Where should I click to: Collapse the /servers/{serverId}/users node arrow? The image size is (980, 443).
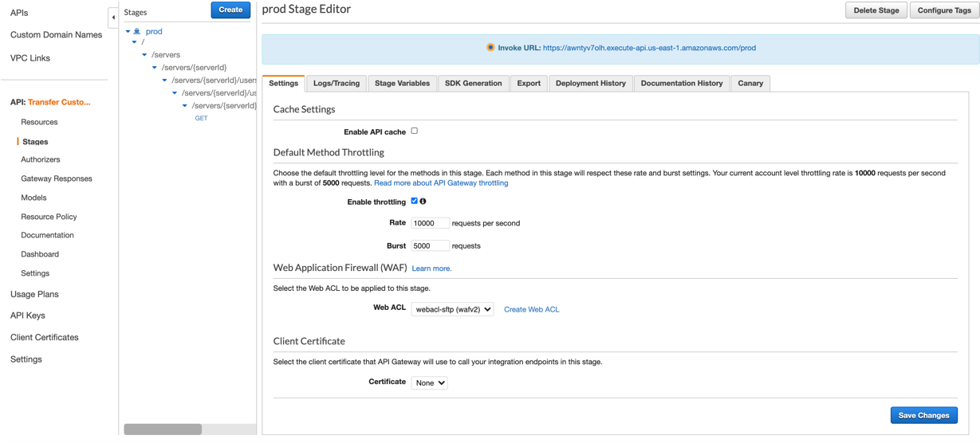pos(165,80)
